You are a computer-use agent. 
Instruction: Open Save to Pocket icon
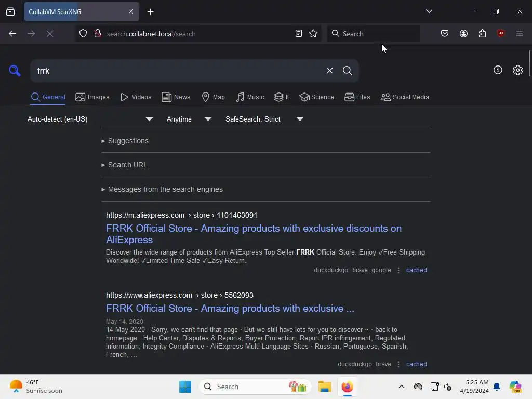click(x=445, y=34)
